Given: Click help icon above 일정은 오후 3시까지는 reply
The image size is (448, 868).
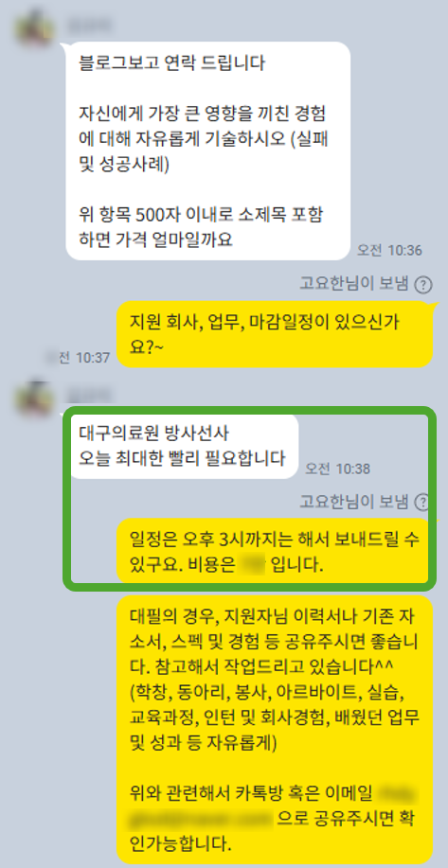Looking at the screenshot, I should (423, 502).
